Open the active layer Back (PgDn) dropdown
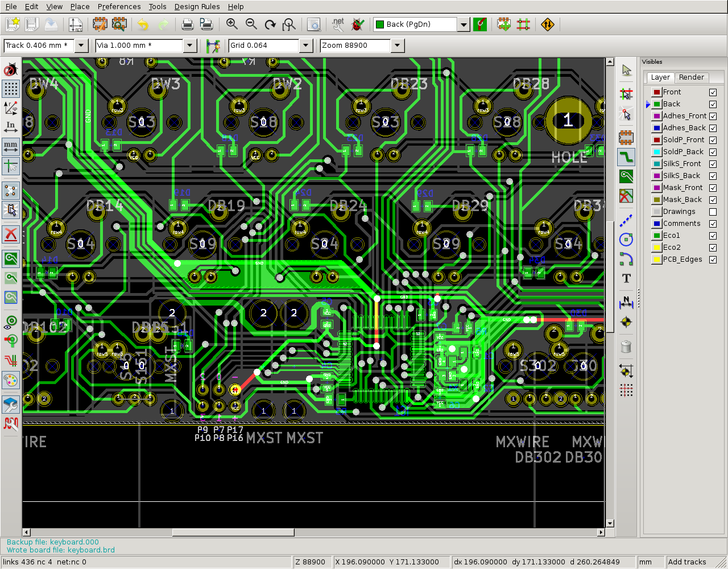 point(464,24)
